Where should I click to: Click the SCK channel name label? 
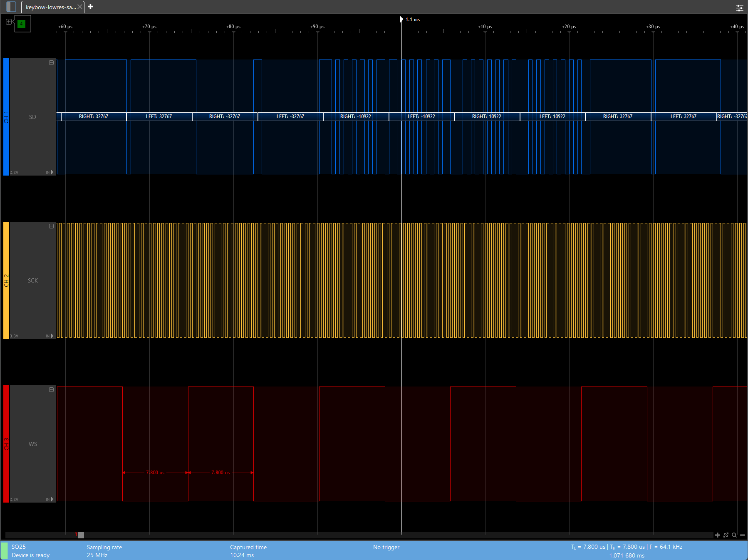click(33, 280)
